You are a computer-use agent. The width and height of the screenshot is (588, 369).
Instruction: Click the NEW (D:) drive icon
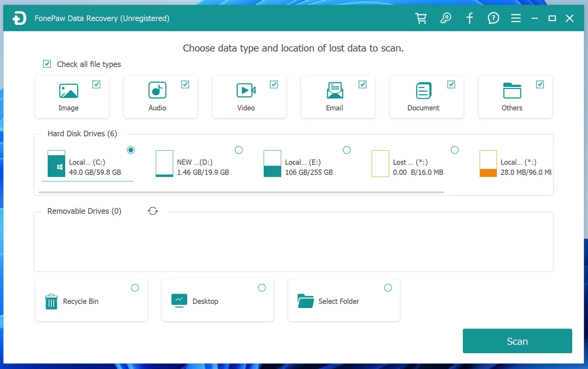[164, 164]
